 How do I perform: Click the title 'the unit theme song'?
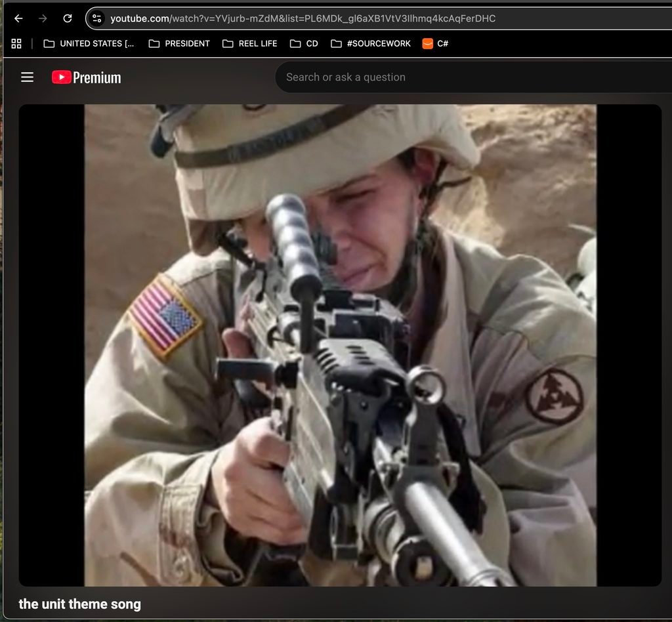tap(79, 604)
